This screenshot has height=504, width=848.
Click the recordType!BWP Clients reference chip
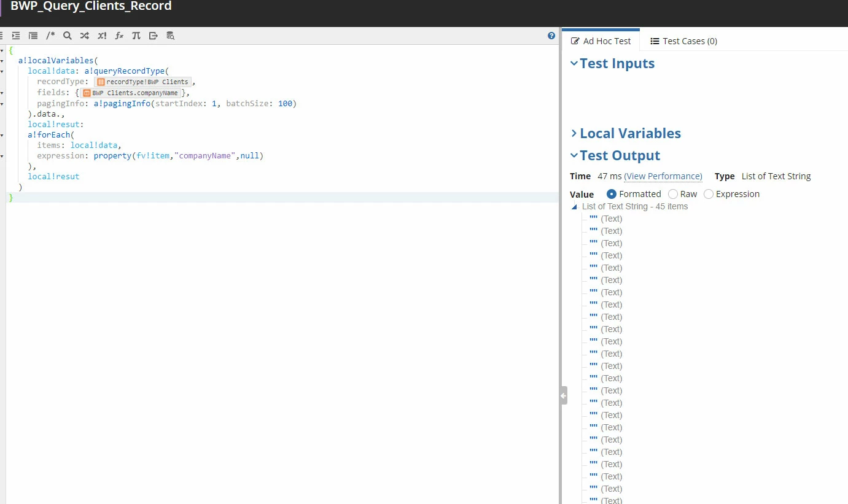click(x=143, y=82)
